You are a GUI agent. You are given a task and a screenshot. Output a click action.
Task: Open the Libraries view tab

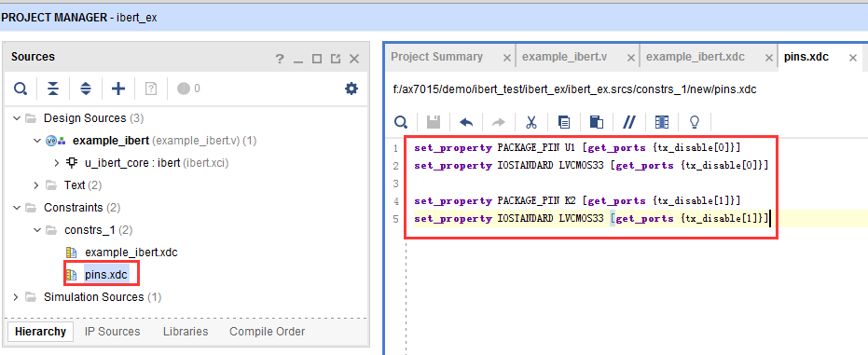point(186,332)
